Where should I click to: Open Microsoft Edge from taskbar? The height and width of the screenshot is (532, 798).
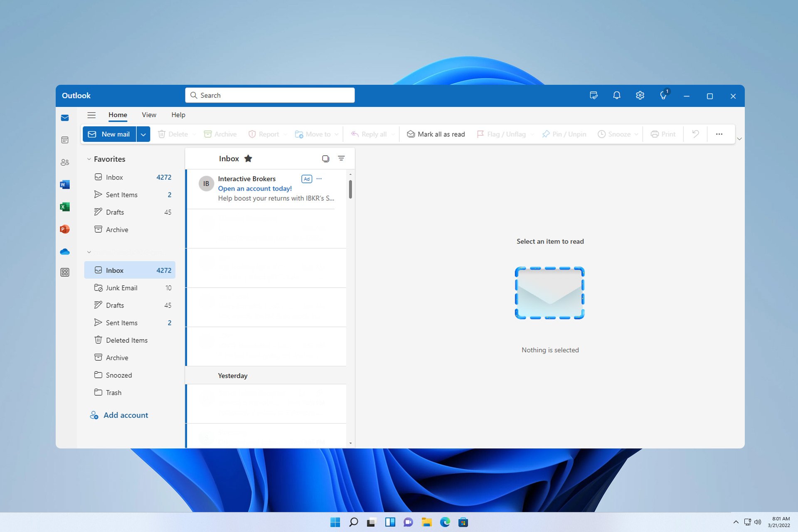point(445,522)
